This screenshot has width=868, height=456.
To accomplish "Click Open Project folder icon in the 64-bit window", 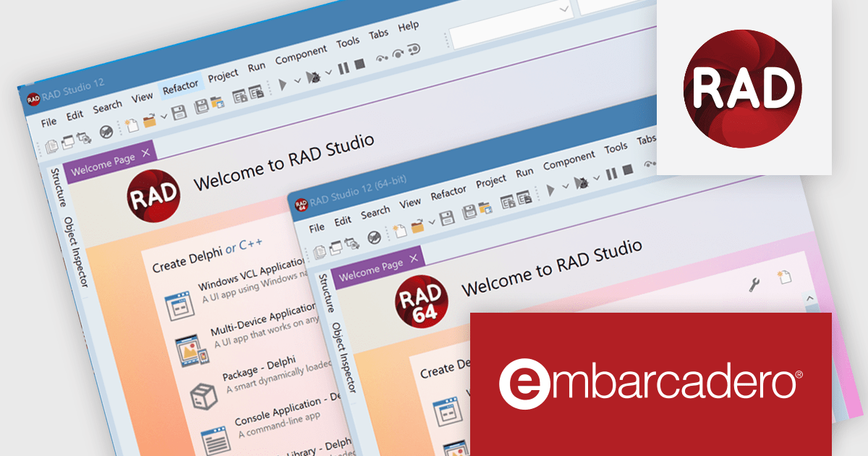I will pyautogui.click(x=485, y=209).
